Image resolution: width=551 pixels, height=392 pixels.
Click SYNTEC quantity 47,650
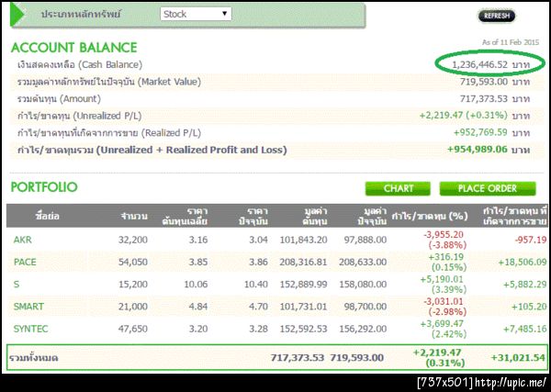[x=133, y=329]
